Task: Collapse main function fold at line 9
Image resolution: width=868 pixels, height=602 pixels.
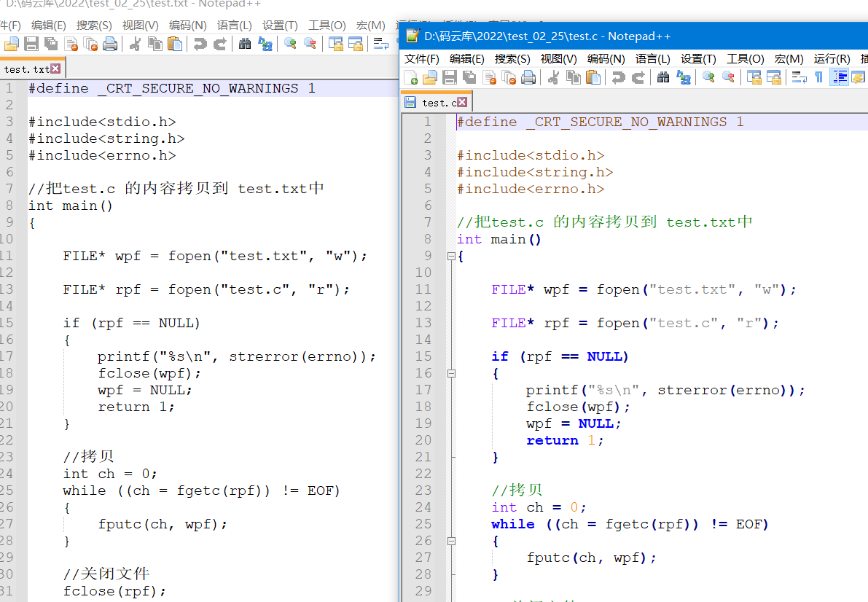Action: (x=451, y=257)
